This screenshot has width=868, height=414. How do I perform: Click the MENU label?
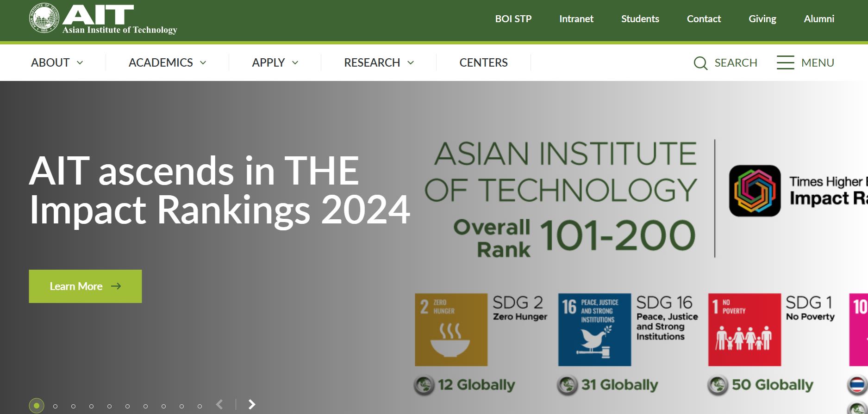[x=818, y=62]
